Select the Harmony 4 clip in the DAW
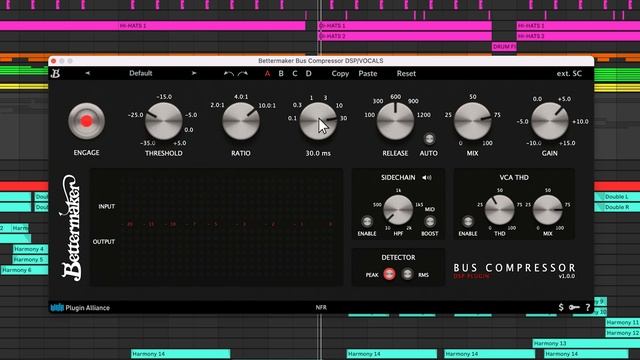 coord(30,249)
